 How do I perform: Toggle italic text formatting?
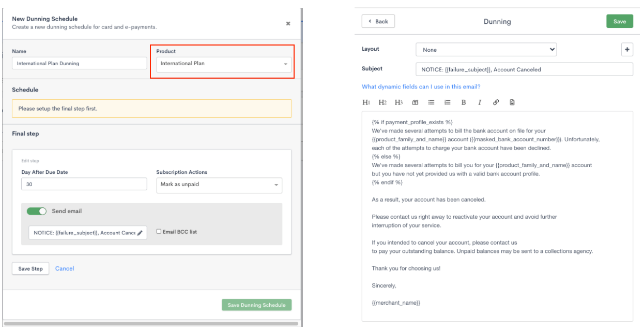[480, 102]
